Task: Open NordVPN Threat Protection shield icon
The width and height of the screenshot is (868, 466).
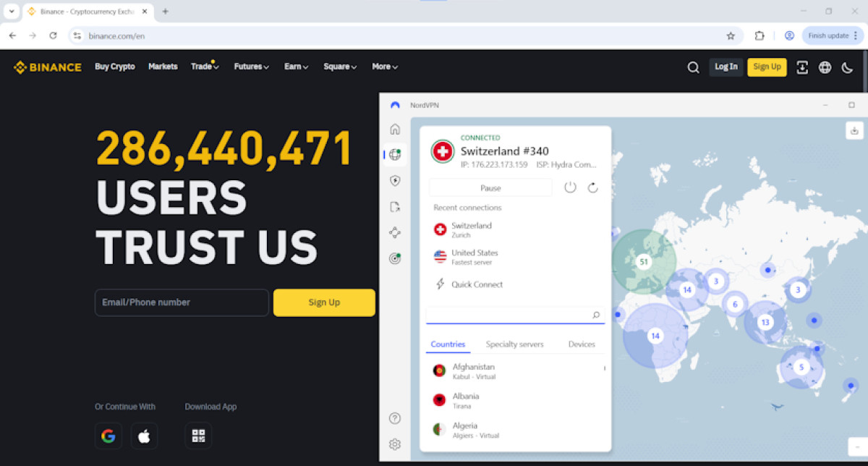Action: click(x=395, y=181)
